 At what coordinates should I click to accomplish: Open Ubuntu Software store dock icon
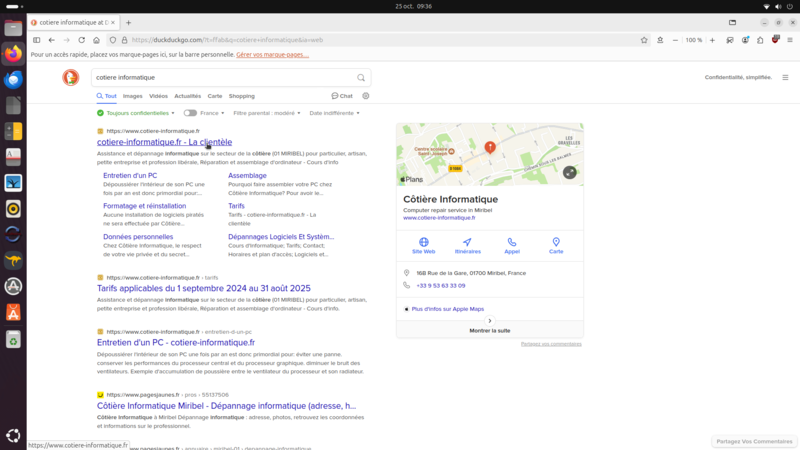click(13, 312)
